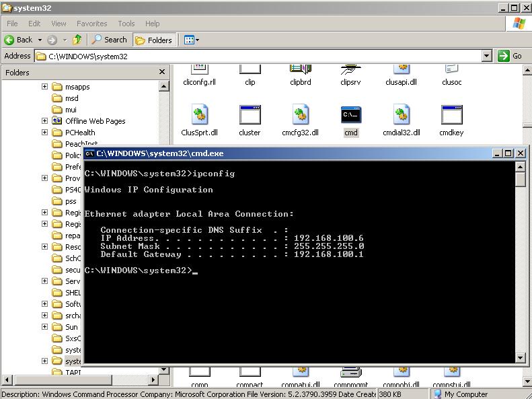
Task: Select the clipsrv file icon
Action: point(351,69)
